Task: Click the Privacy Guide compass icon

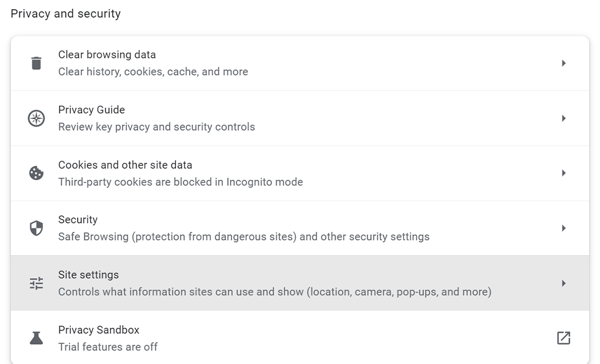Action: coord(36,118)
